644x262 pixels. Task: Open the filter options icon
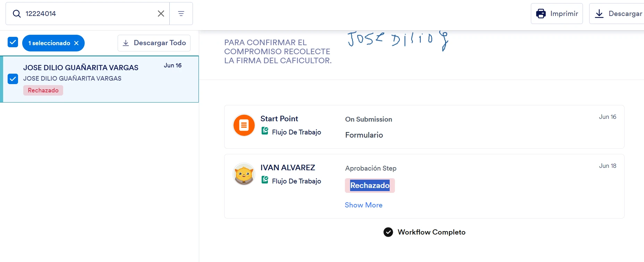tap(181, 14)
